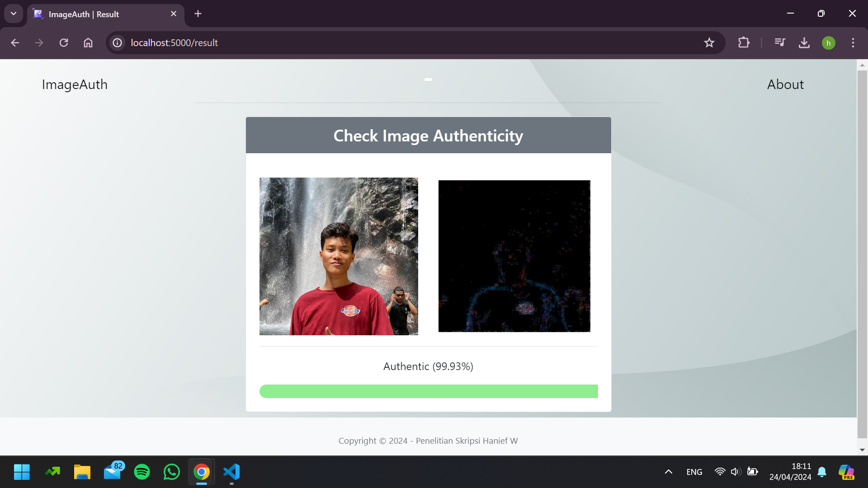Open the media control icon
868x488 pixels.
click(780, 43)
